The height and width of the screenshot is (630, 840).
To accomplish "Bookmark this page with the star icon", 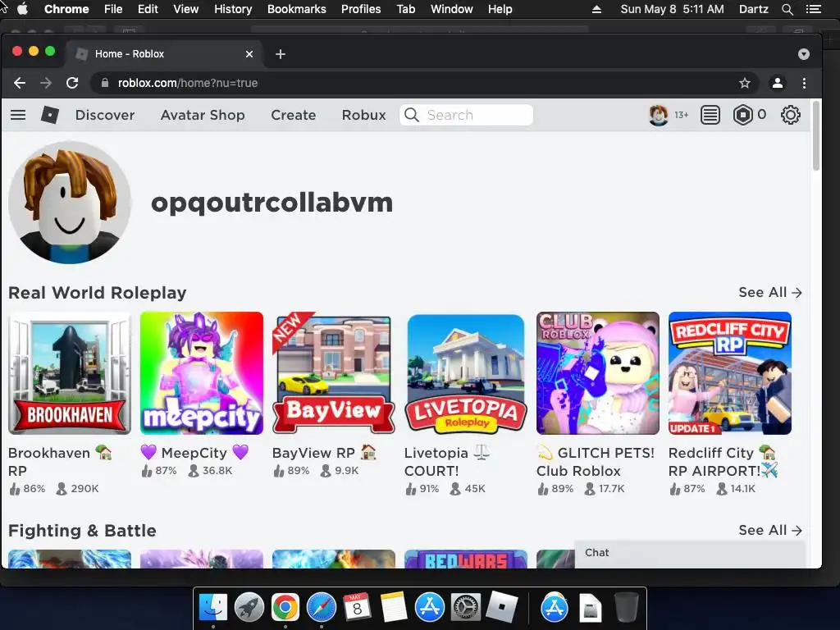I will (x=745, y=83).
